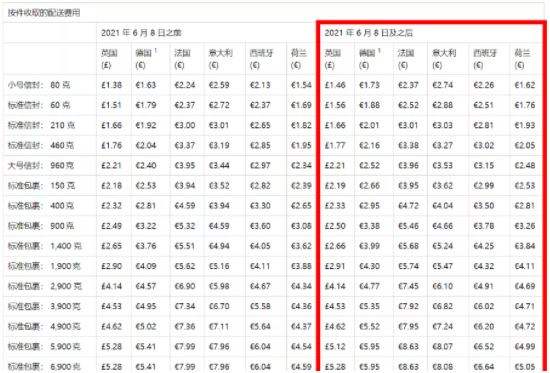Click the €4.69 Netherlands fee cell
Image resolution: width=550 pixels, height=373 pixels.
pos(525,286)
